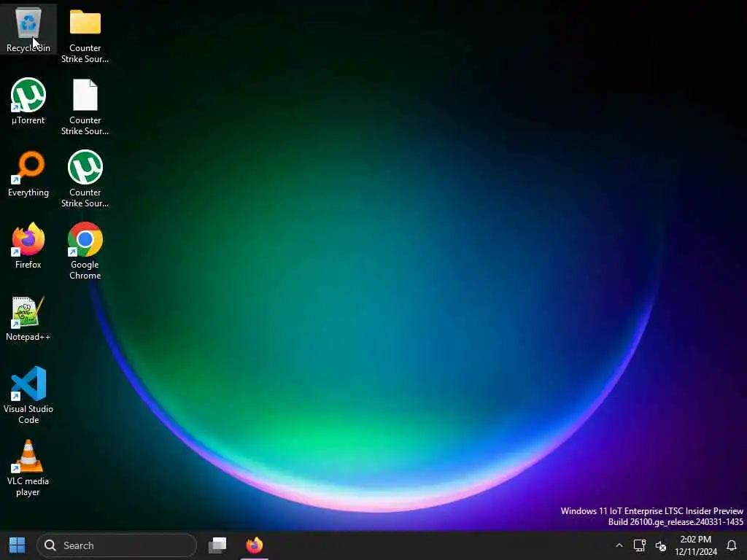The width and height of the screenshot is (747, 560).
Task: Show hidden system tray icons
Action: (x=619, y=545)
